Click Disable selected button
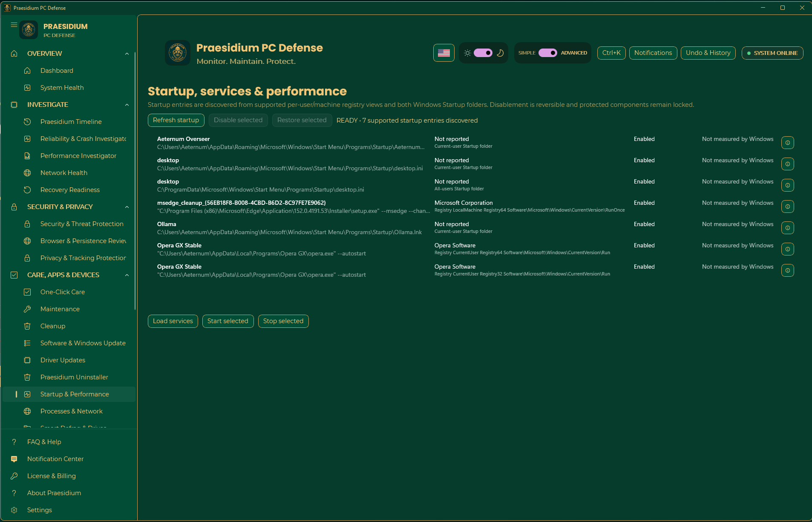The width and height of the screenshot is (812, 522). (238, 120)
